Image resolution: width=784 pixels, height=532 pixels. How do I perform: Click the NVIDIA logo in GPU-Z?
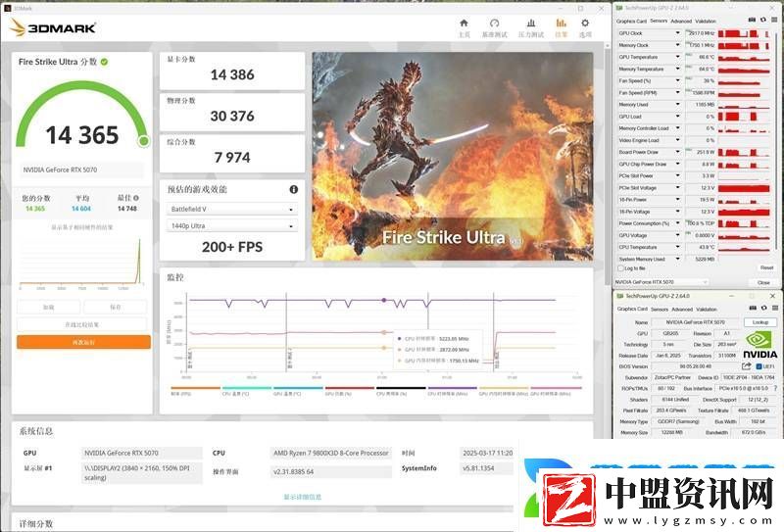[x=760, y=345]
